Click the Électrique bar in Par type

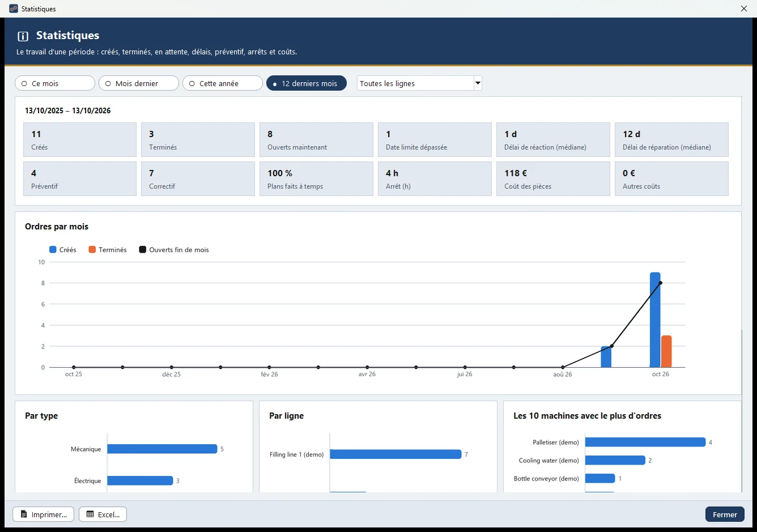140,480
